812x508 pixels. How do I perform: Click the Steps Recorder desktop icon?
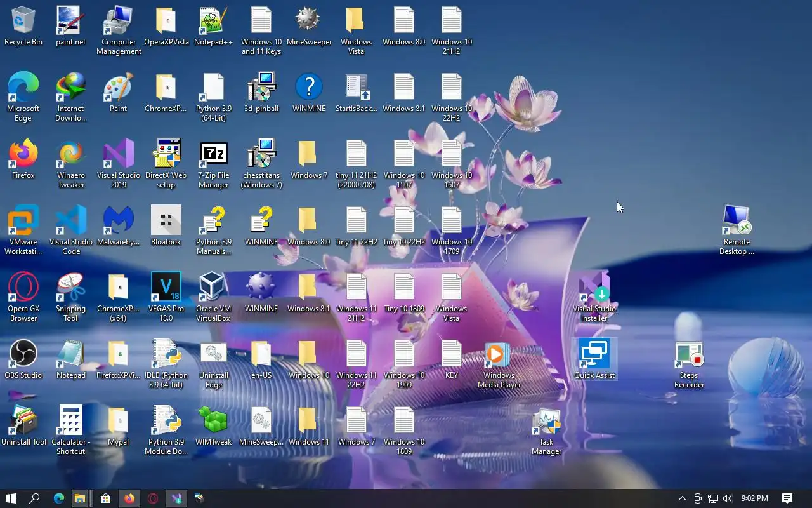[x=690, y=364]
